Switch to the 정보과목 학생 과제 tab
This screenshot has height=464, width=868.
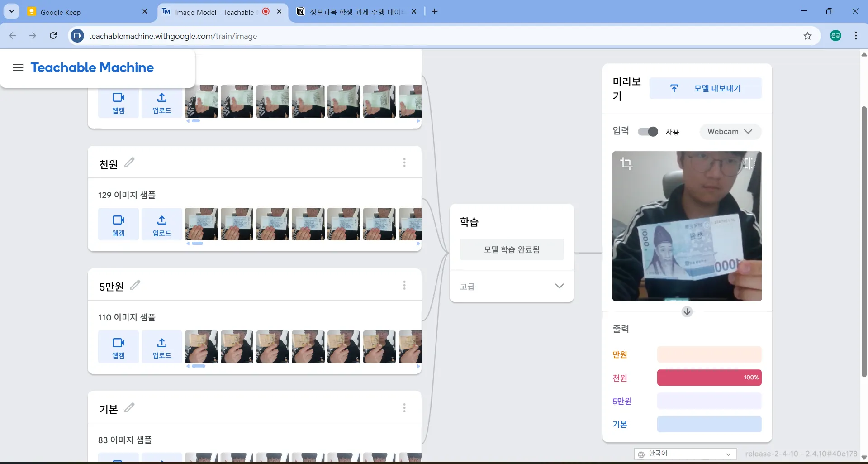(356, 12)
